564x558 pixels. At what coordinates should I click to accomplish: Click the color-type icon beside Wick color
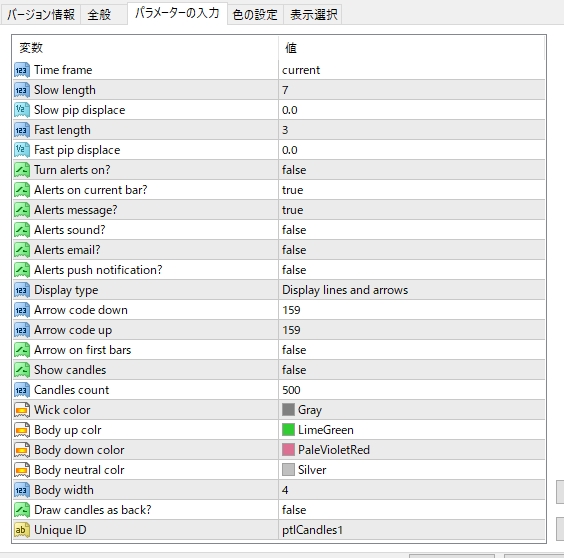[x=22, y=409]
